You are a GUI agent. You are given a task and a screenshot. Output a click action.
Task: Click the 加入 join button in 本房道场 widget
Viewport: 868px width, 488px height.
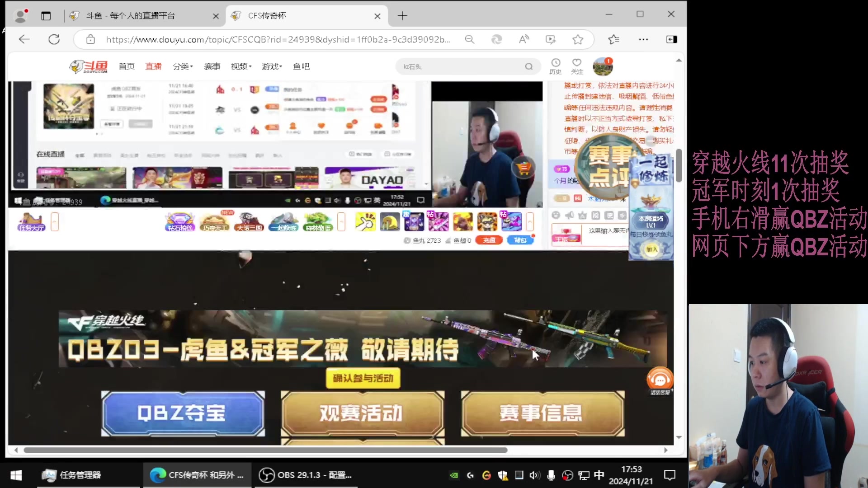point(651,249)
